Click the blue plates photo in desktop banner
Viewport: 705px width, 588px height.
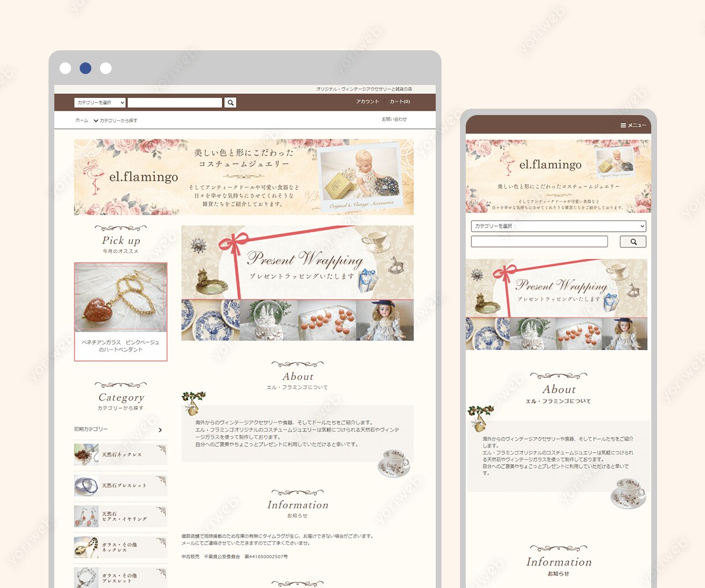[210, 320]
